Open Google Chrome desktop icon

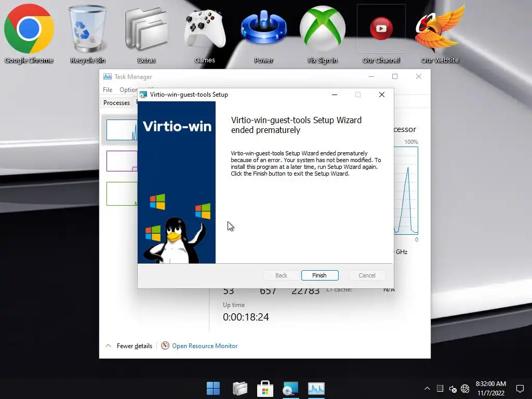[x=29, y=34]
